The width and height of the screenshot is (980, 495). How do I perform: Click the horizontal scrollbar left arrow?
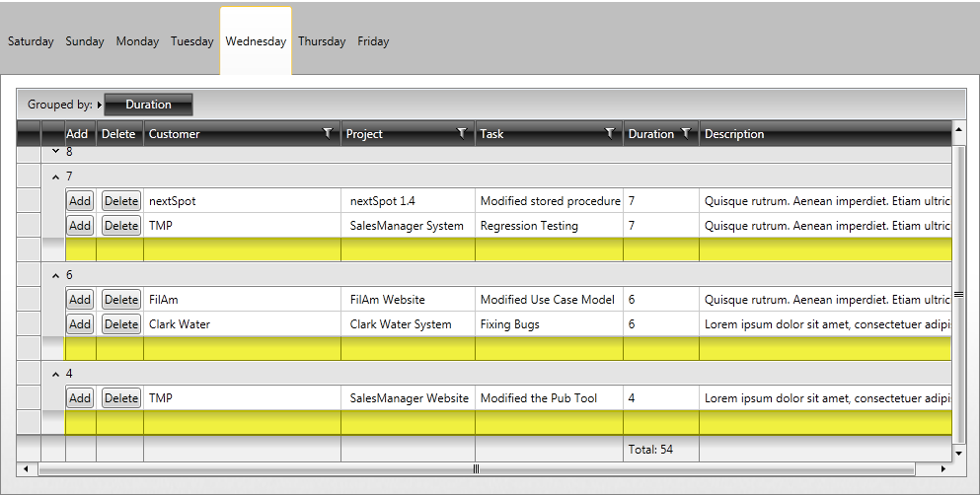[x=26, y=468]
